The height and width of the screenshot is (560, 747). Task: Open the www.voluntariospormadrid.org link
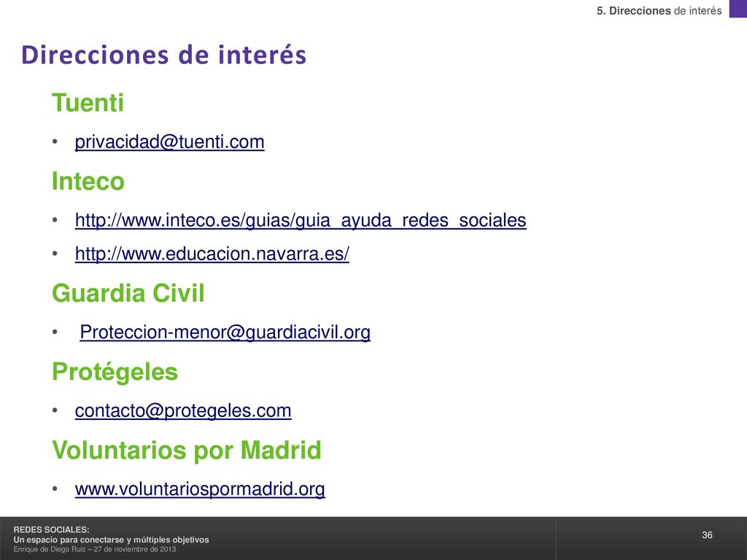[200, 489]
